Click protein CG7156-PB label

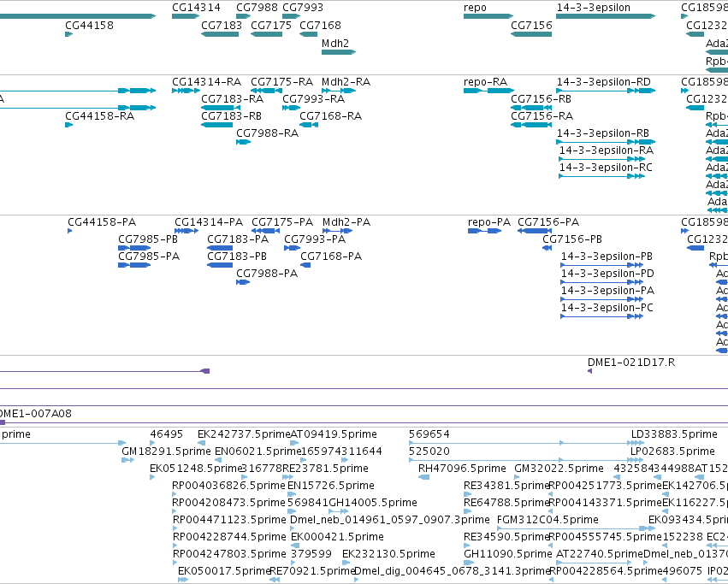[572, 239]
